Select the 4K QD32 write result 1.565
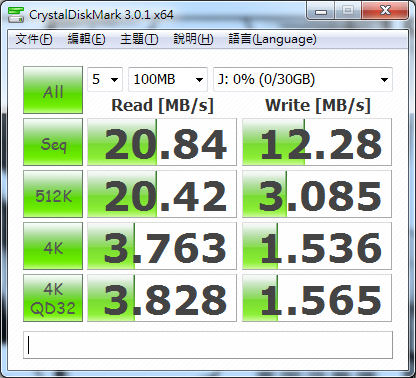The width and height of the screenshot is (416, 378). point(317,298)
